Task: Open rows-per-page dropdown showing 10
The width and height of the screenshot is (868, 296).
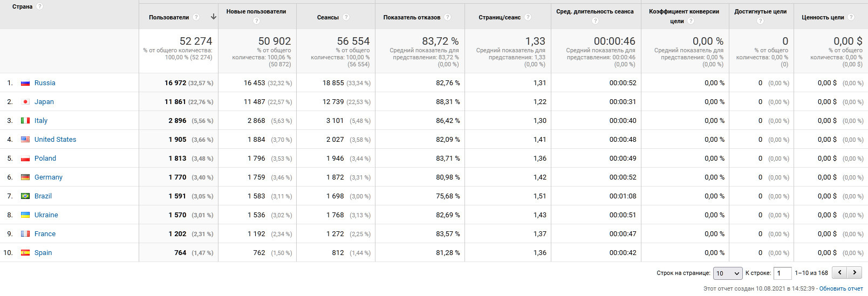Action: pos(728,273)
